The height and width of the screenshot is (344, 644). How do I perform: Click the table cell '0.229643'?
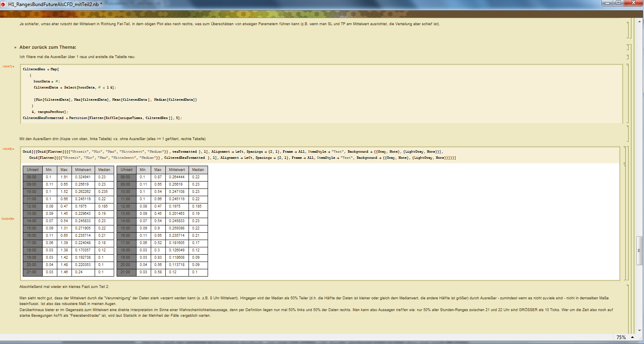click(x=83, y=214)
